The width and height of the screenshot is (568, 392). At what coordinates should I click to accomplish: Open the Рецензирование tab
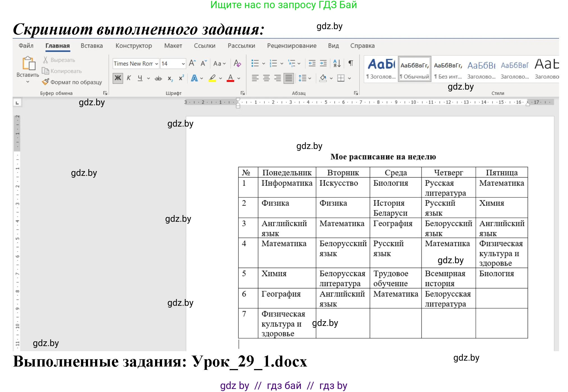coord(292,46)
